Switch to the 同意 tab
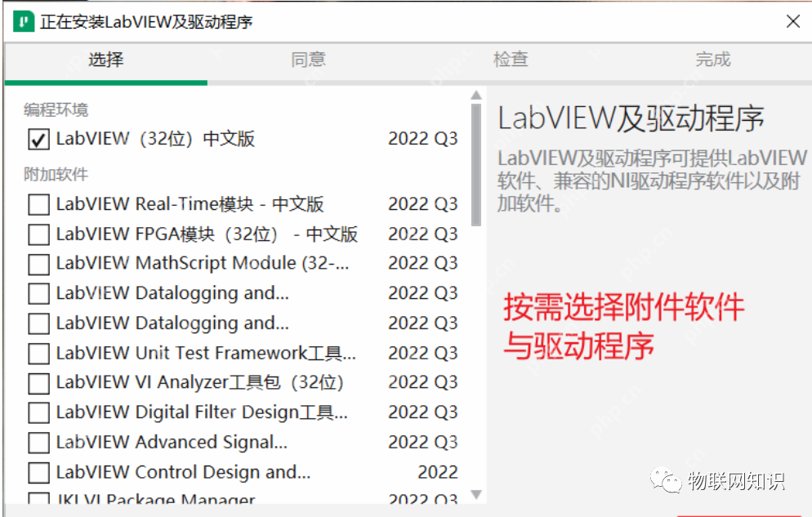Screen dimensions: 812x517 click(x=308, y=59)
